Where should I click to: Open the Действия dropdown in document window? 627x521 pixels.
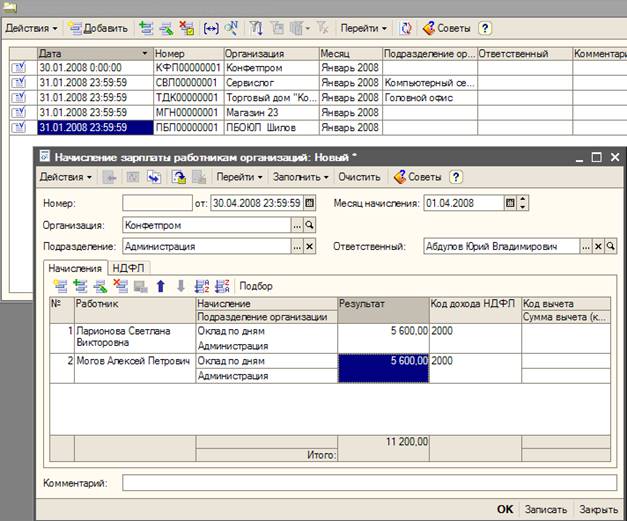click(x=66, y=177)
